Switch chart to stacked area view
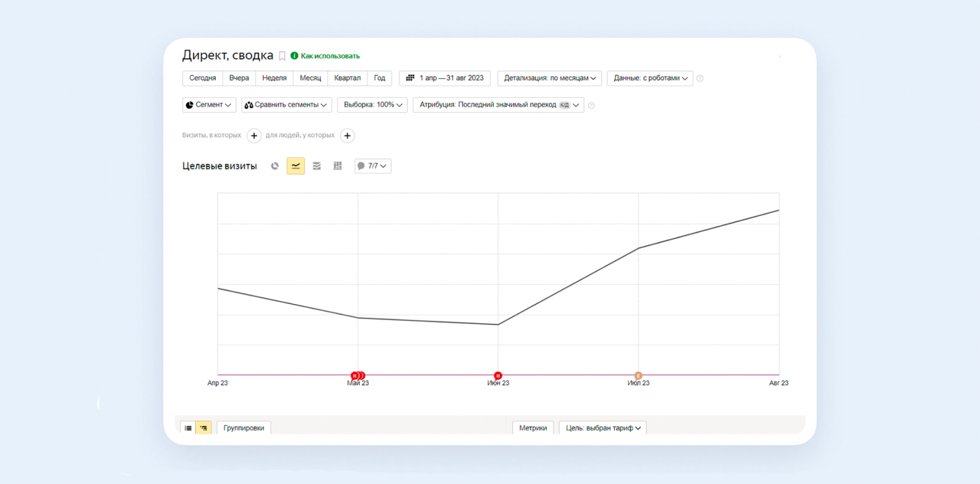 (317, 166)
